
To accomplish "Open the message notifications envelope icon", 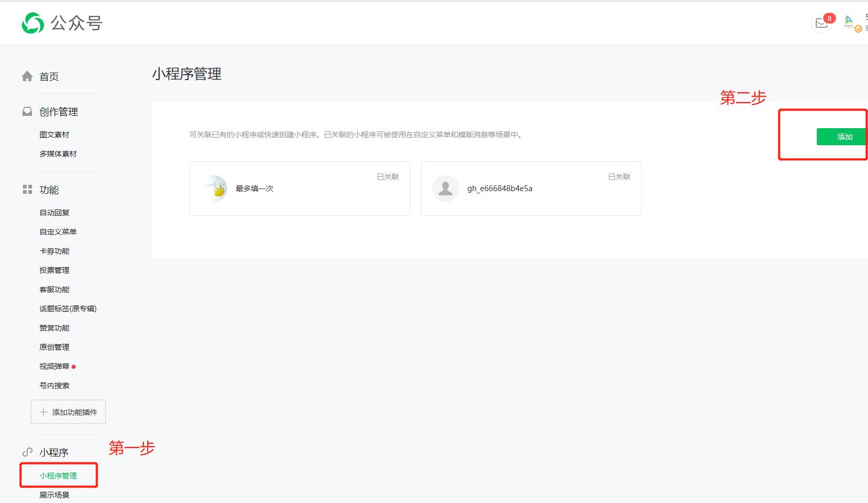I will [x=821, y=23].
